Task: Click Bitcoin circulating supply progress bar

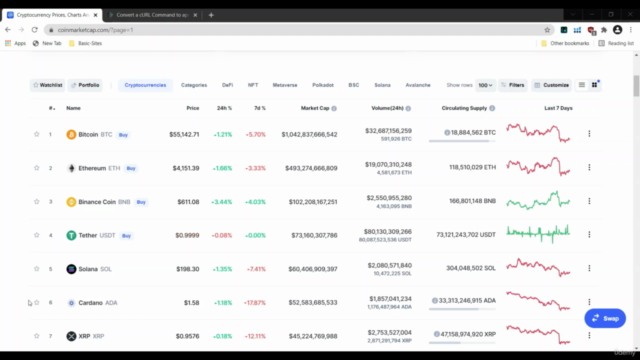Action: click(x=462, y=141)
